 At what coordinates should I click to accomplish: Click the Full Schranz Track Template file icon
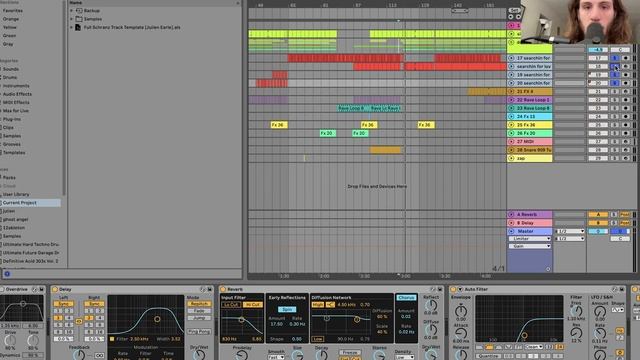(78, 27)
